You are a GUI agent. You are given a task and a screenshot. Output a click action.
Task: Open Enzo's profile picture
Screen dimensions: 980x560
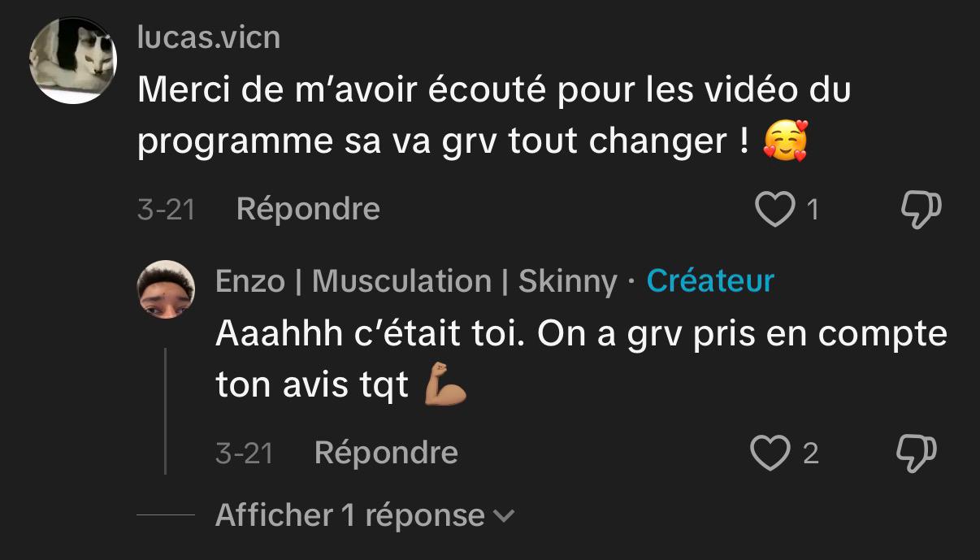click(167, 288)
